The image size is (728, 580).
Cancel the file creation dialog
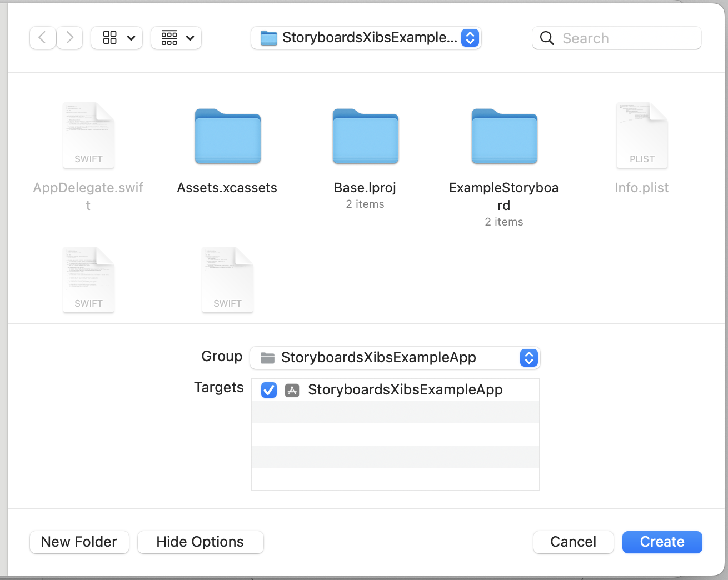[x=573, y=542]
